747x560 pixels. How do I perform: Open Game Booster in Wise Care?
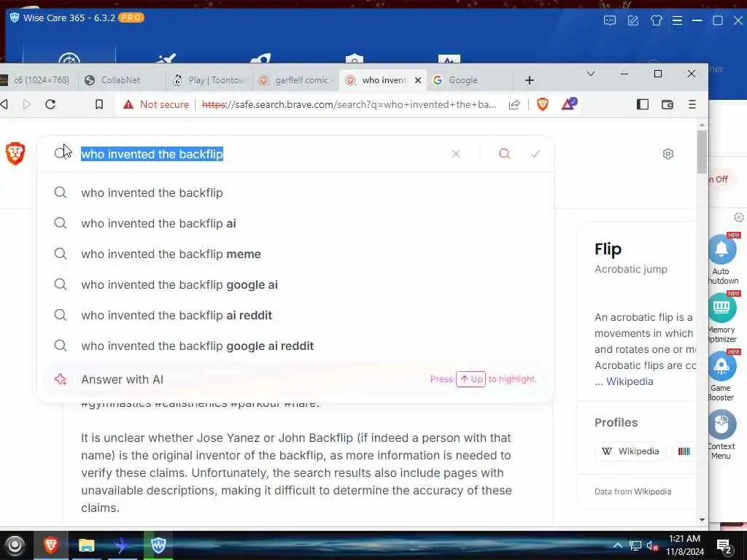click(722, 376)
